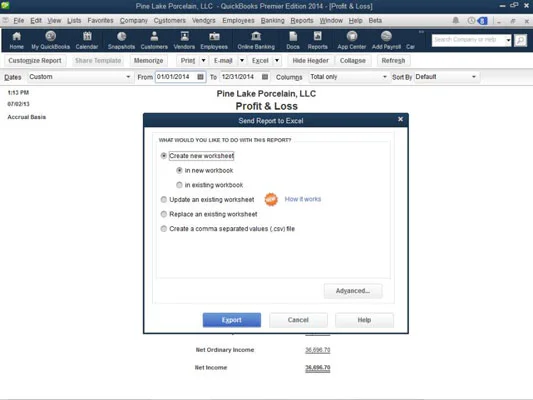533x400 pixels.
Task: Open Employees icon in icon bar
Action: point(214,40)
